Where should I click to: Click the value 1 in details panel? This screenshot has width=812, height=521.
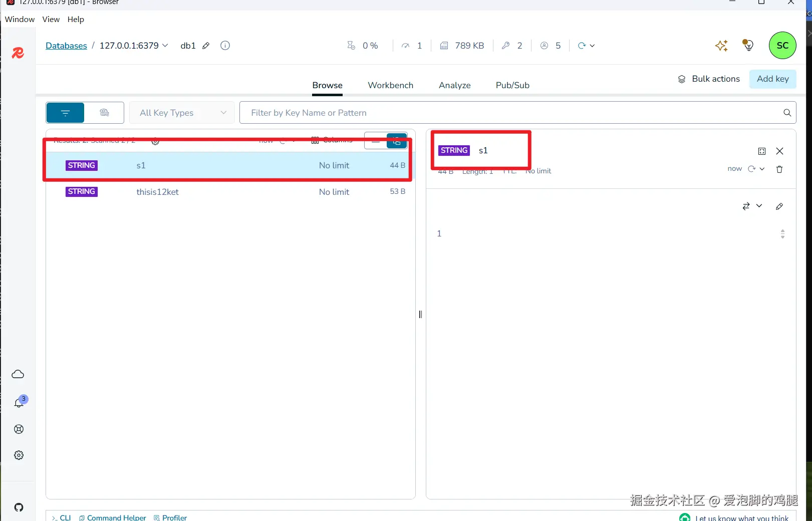pyautogui.click(x=439, y=233)
